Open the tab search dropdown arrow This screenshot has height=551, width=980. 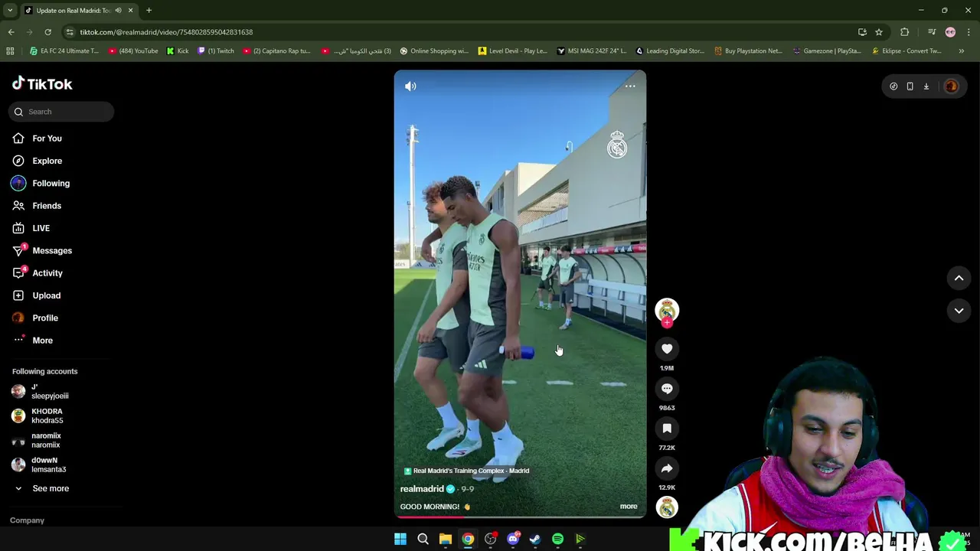[x=10, y=11]
